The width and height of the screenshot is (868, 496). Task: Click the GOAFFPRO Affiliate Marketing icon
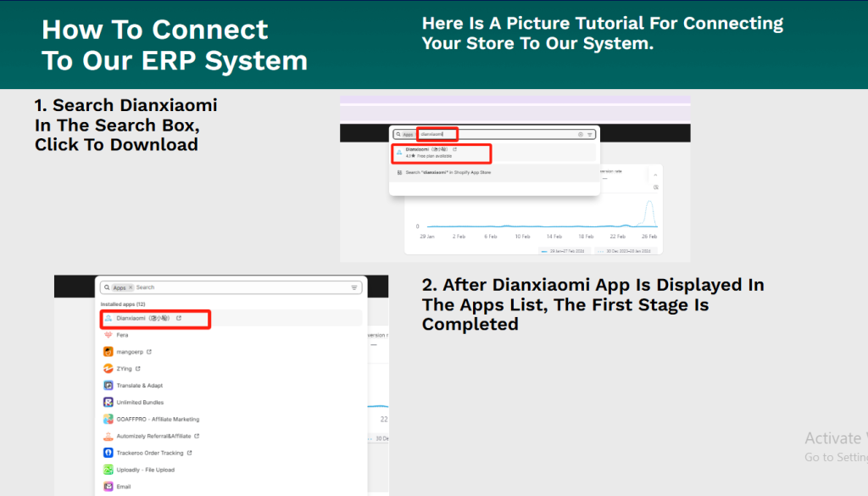[108, 419]
